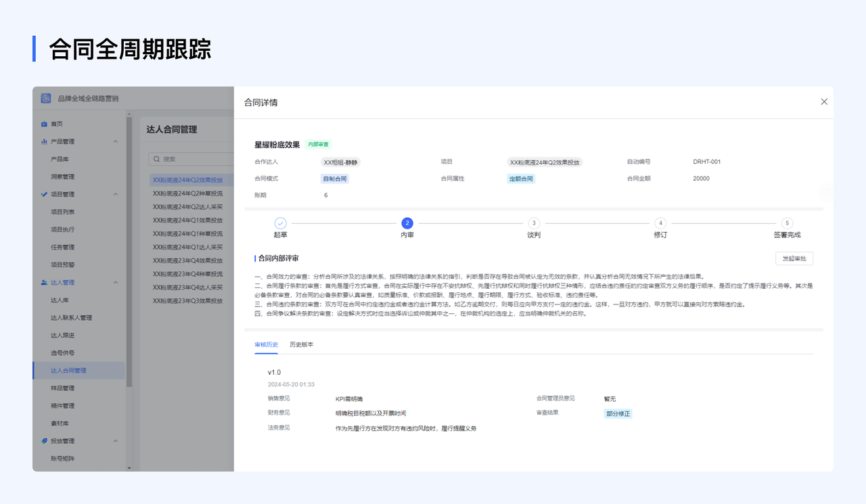Viewport: 866px width, 504px height.
Task: Click step 4 修订 circle
Action: tap(660, 223)
